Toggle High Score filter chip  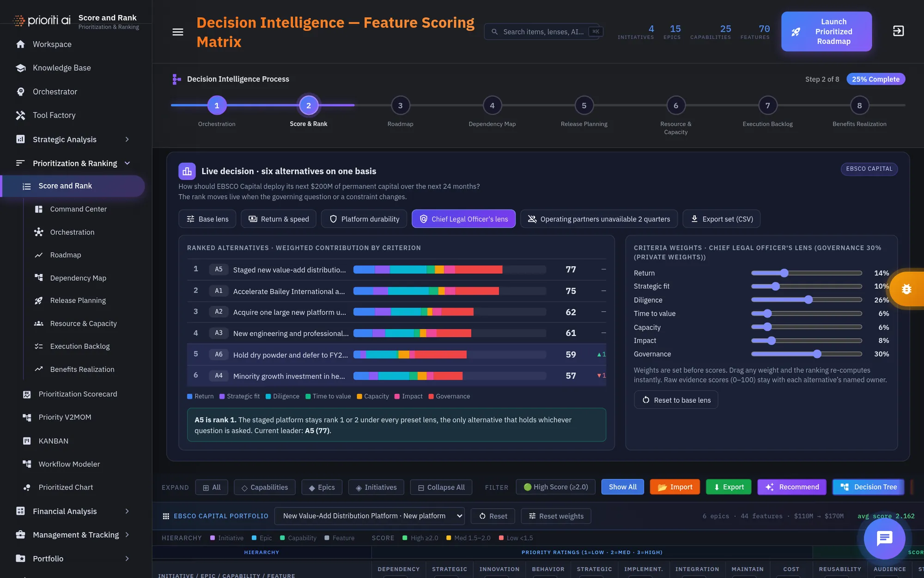tap(555, 487)
